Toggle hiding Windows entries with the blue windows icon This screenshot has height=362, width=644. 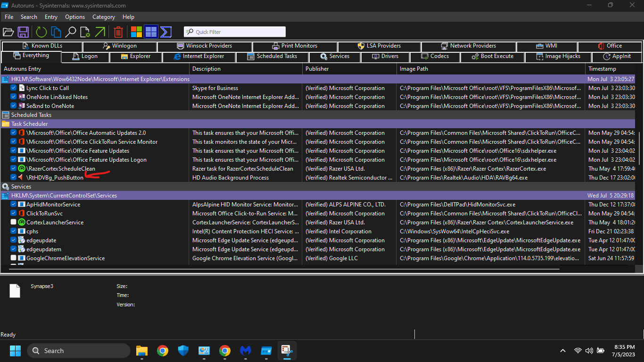point(151,32)
